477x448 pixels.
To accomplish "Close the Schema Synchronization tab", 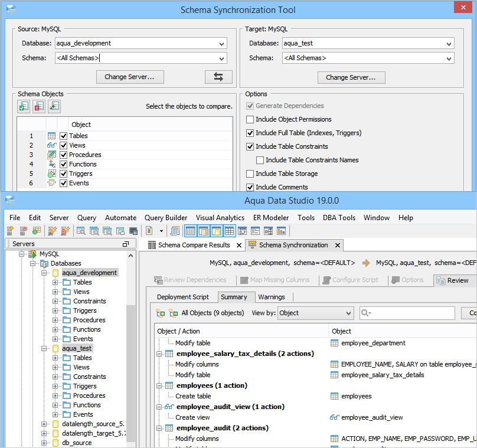I will click(337, 245).
